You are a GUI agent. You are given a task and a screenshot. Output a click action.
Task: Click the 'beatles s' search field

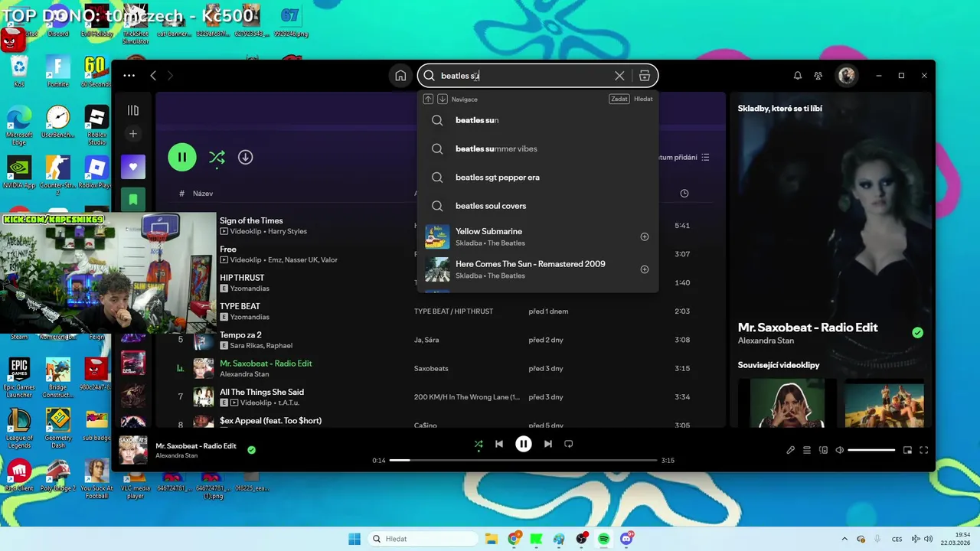(524, 76)
